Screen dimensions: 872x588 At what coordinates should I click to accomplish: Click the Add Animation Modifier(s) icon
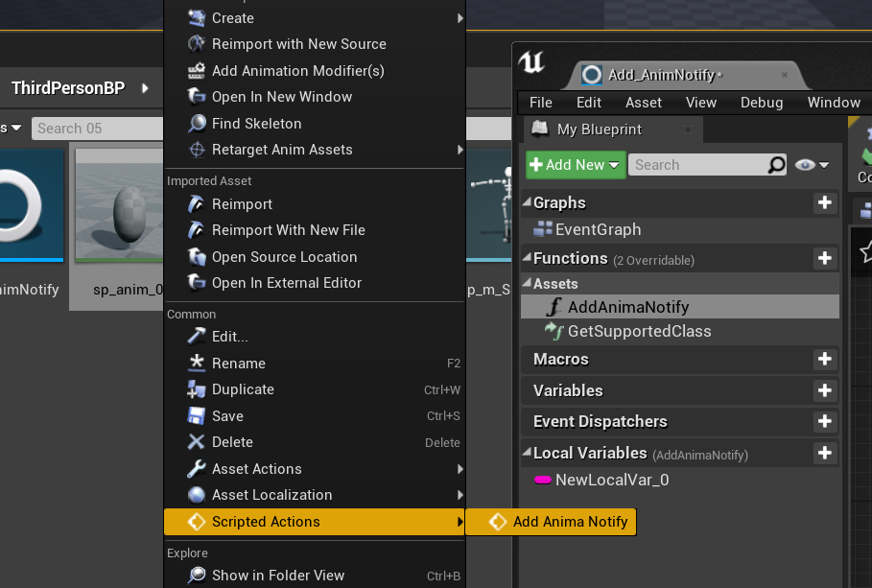coord(197,71)
